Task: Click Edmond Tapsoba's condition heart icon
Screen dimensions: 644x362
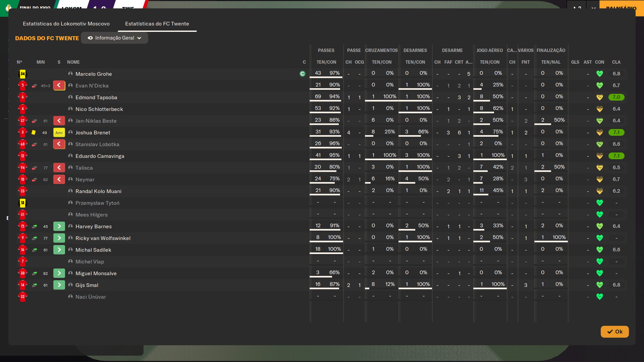Action: pyautogui.click(x=600, y=97)
